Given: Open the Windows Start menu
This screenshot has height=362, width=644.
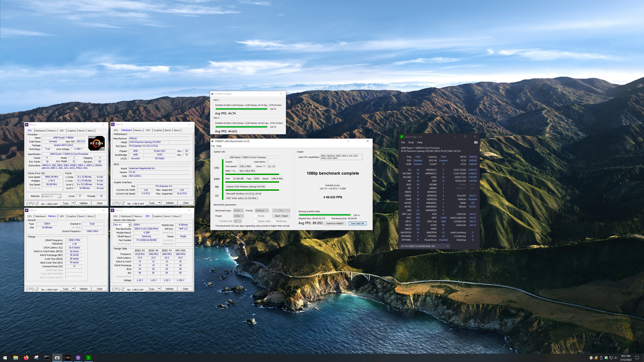Looking at the screenshot, I should [x=5, y=357].
